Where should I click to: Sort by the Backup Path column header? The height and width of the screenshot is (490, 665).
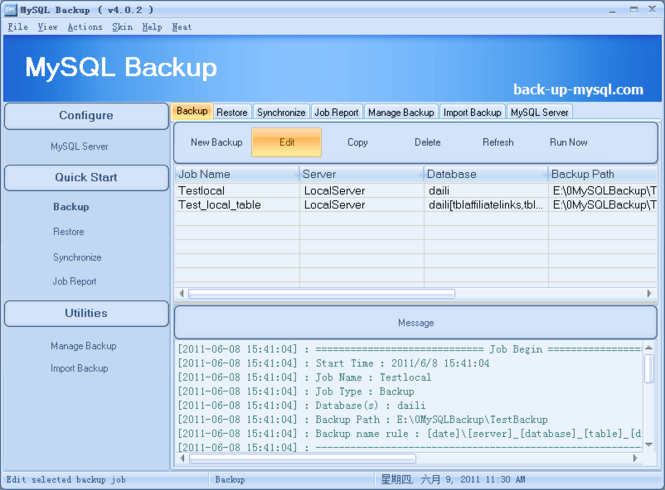(603, 174)
